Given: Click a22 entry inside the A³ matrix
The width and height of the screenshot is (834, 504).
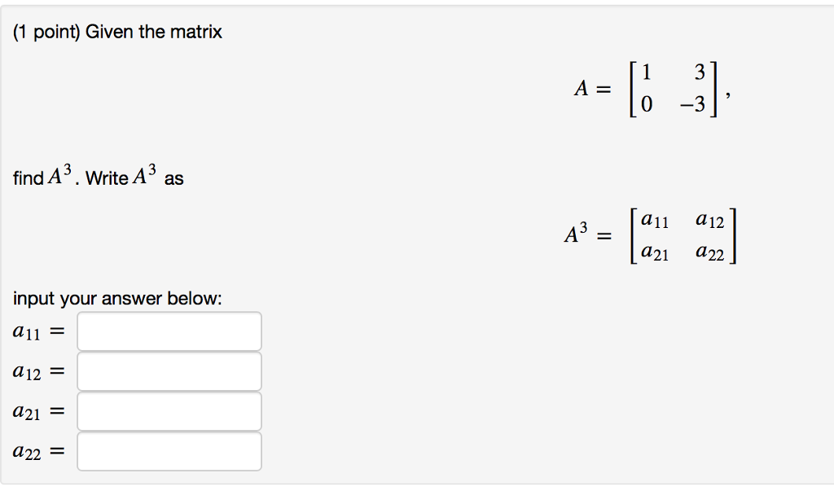Looking at the screenshot, I should (x=709, y=254).
